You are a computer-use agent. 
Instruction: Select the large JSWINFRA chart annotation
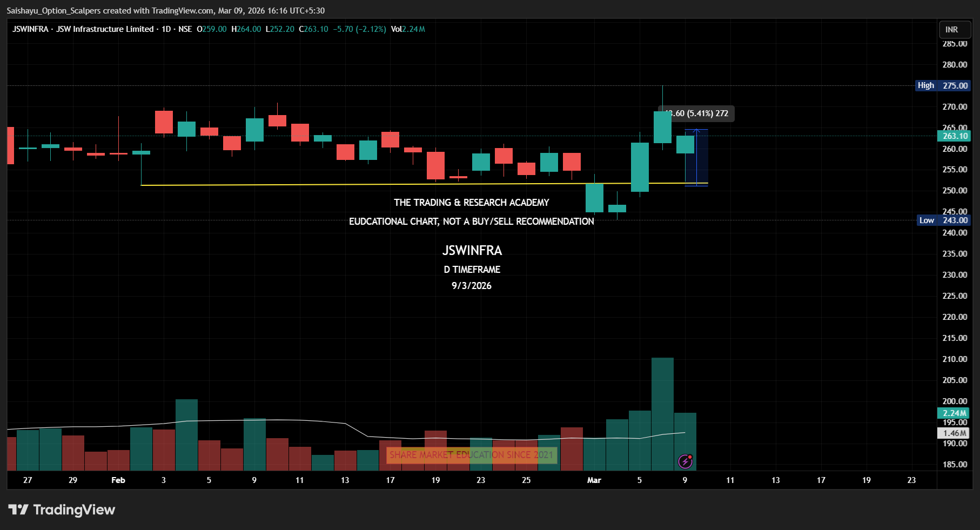click(472, 251)
